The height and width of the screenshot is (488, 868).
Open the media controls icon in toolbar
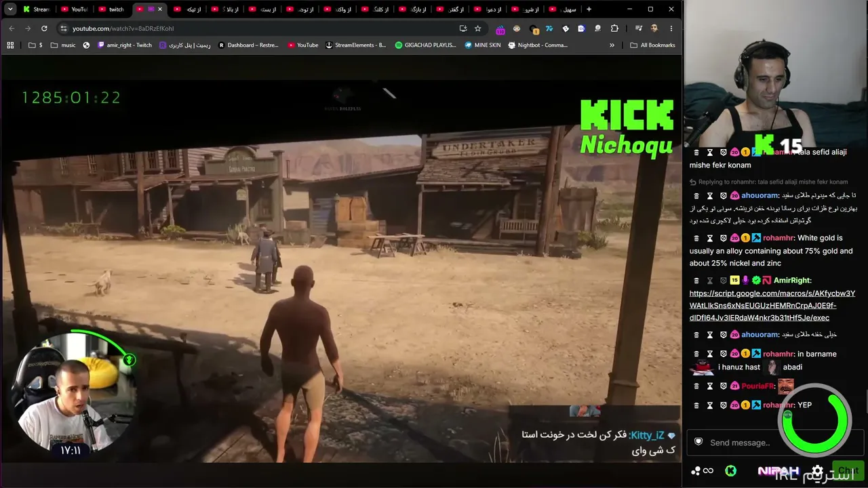click(639, 28)
